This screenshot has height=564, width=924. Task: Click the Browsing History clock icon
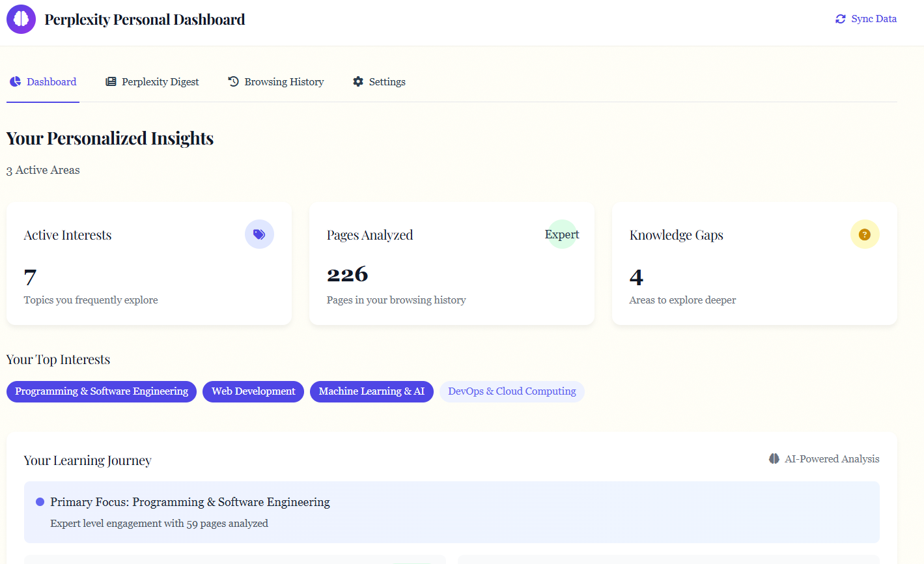(233, 81)
